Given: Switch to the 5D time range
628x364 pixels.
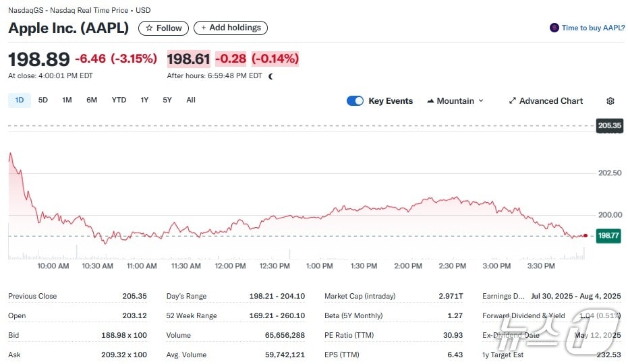Looking at the screenshot, I should click(x=43, y=100).
